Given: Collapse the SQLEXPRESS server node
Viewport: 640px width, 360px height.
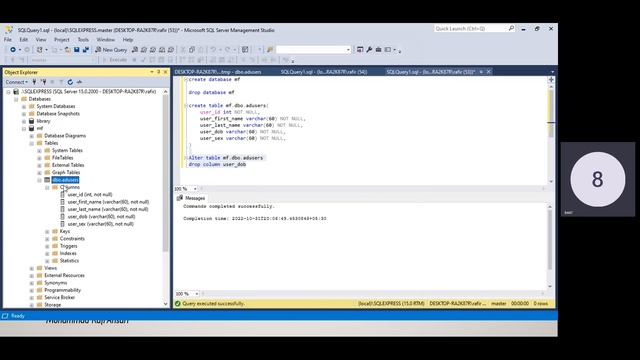Looking at the screenshot, I should point(8,92).
